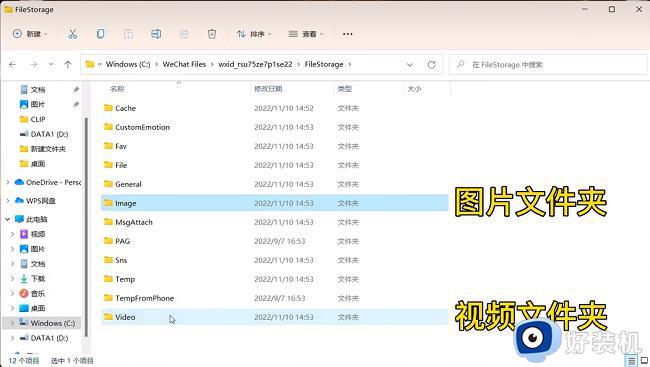Expand WPS网盘 node
Image resolution: width=650 pixels, height=367 pixels.
pyautogui.click(x=7, y=201)
